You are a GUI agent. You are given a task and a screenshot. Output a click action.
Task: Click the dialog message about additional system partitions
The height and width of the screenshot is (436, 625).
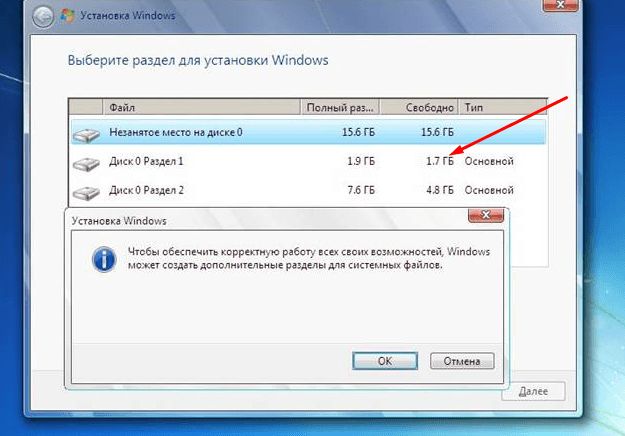coord(309,258)
